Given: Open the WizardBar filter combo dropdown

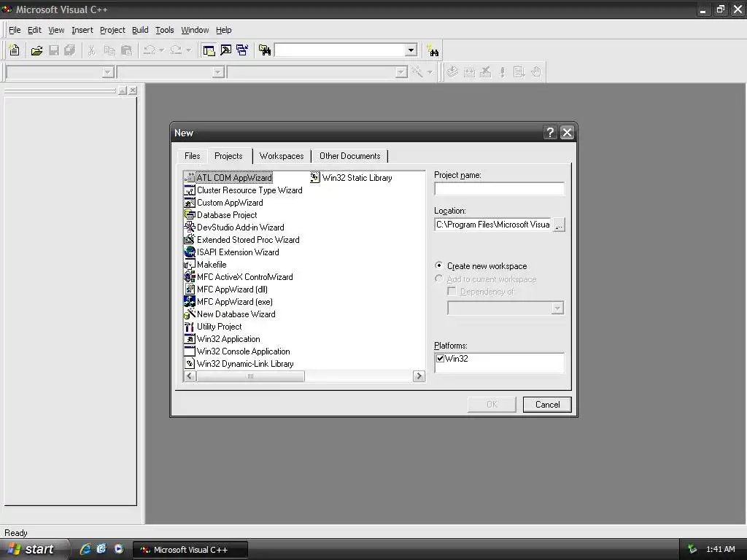Looking at the screenshot, I should tap(217, 72).
